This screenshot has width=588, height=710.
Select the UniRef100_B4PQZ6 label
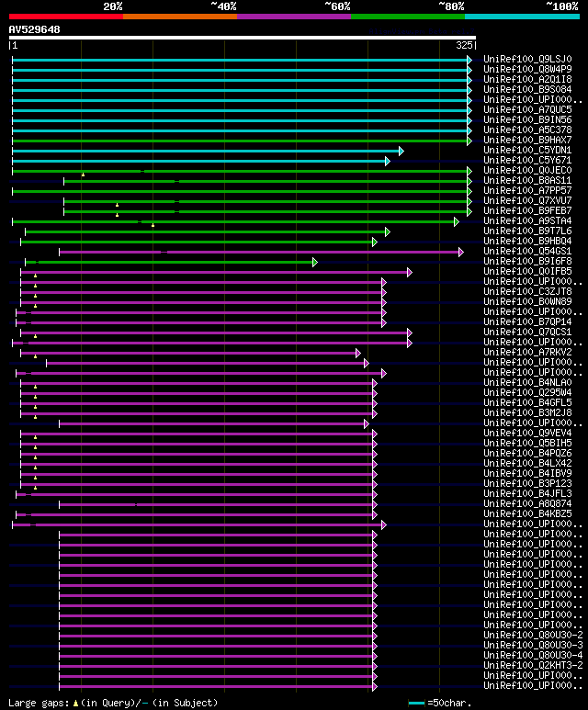pyautogui.click(x=527, y=454)
